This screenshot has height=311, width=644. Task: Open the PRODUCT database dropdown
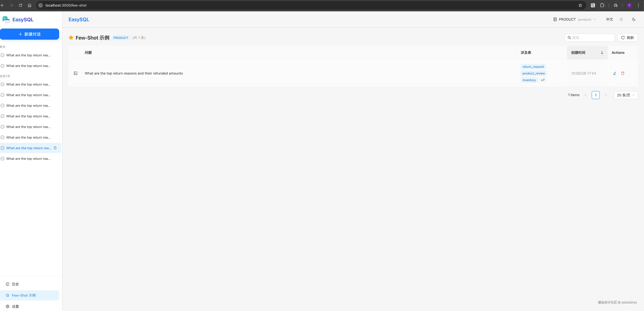[574, 19]
